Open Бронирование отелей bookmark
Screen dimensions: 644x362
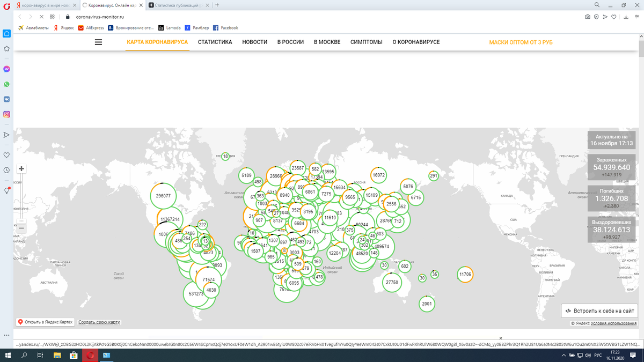pyautogui.click(x=131, y=28)
